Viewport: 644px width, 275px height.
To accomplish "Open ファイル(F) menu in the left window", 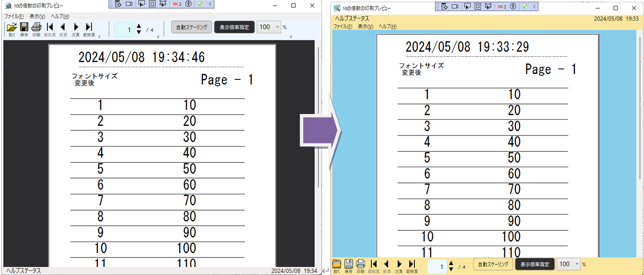I will 14,17.
